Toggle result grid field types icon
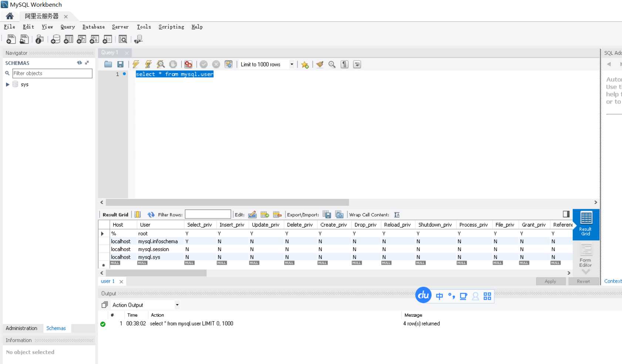 (138, 214)
